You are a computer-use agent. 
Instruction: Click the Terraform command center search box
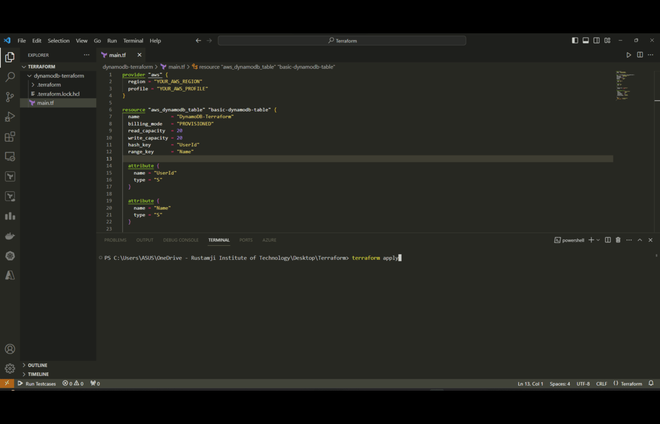(342, 41)
